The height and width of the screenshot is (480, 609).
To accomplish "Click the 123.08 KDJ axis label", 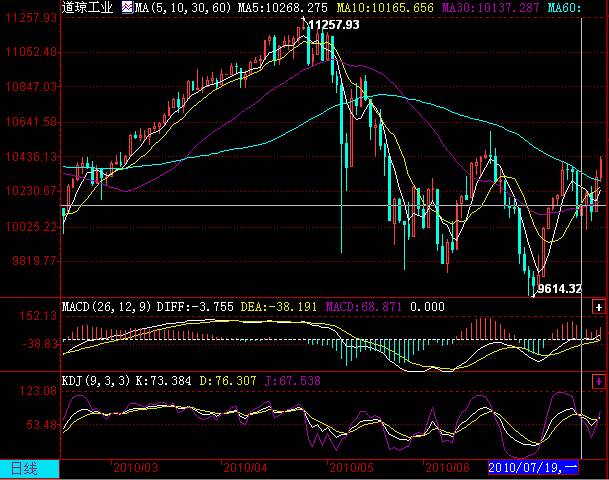I will (38, 391).
